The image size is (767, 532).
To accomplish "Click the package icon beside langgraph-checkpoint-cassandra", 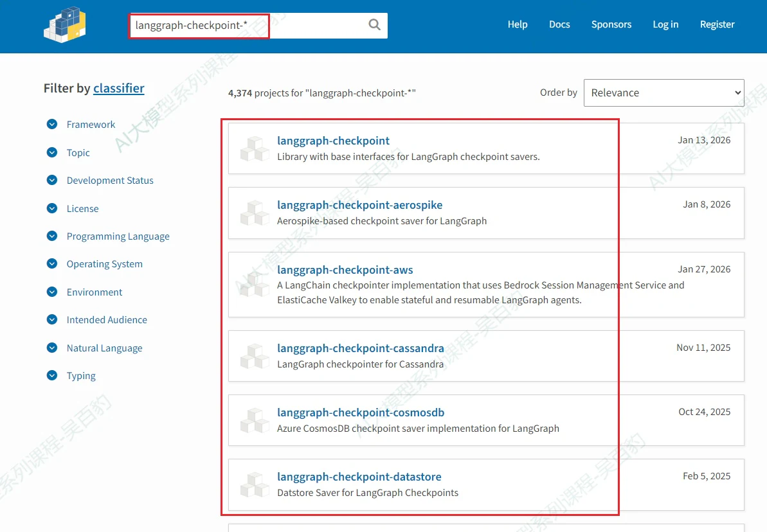I will (255, 356).
